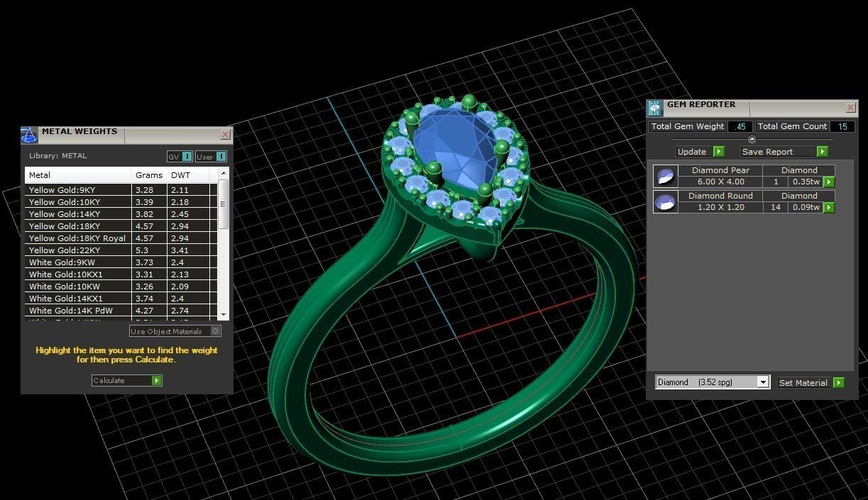Screen dimensions: 868x500
Task: Click the metal list scroll up arrow
Action: point(224,173)
